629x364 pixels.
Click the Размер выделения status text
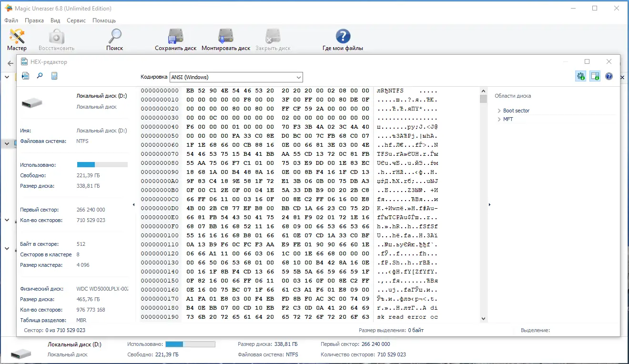391,330
